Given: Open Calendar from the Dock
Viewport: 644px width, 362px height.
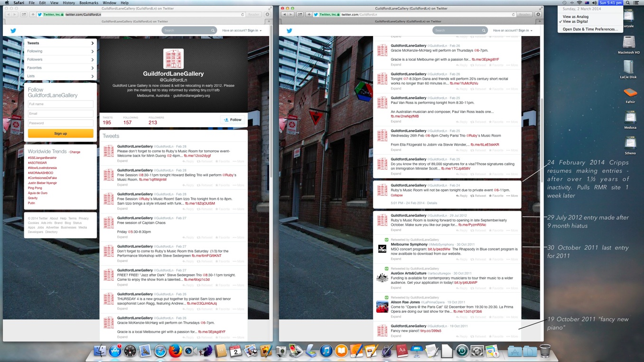Looking at the screenshot, I should [236, 351].
